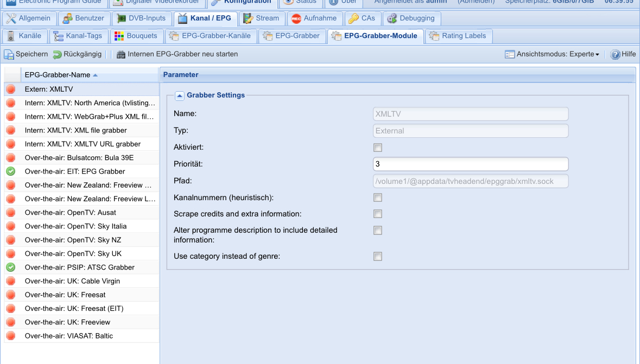Viewport: 640px width, 364px height.
Task: Switch to the EPG-Grabber-Kanäle tab
Action: pos(210,36)
